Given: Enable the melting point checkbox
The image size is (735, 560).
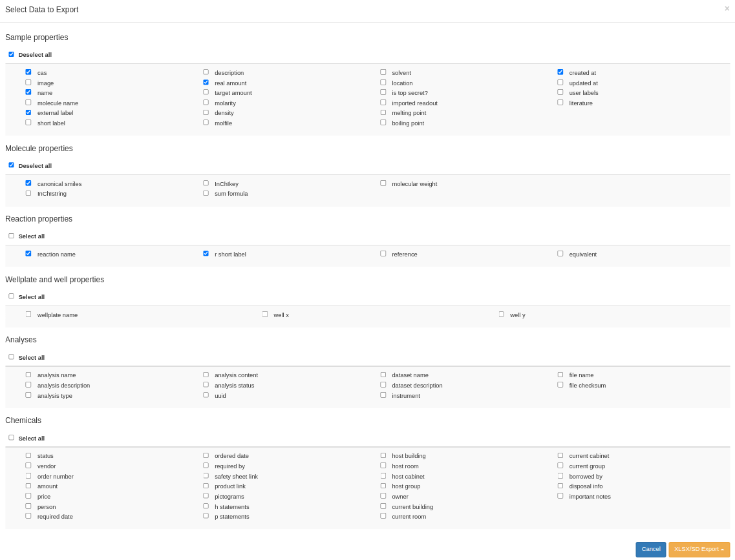Looking at the screenshot, I should pos(383,112).
